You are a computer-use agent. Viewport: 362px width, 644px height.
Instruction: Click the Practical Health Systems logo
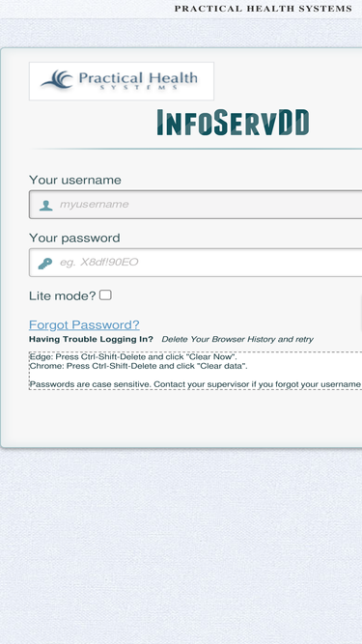pos(122,81)
